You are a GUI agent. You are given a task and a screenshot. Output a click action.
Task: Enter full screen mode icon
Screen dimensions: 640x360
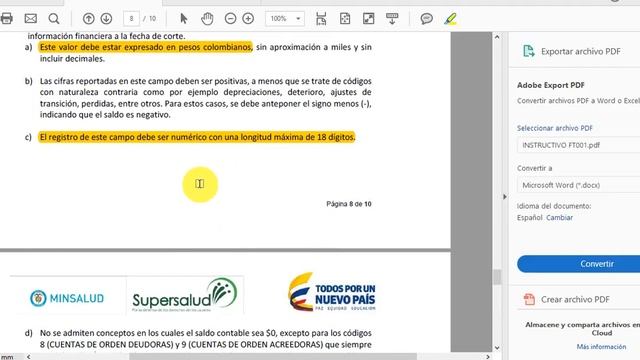click(369, 18)
